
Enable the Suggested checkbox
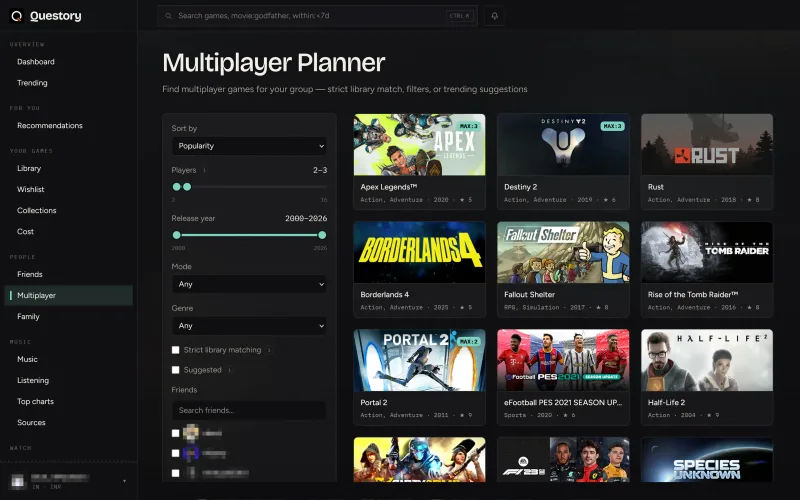[176, 370]
